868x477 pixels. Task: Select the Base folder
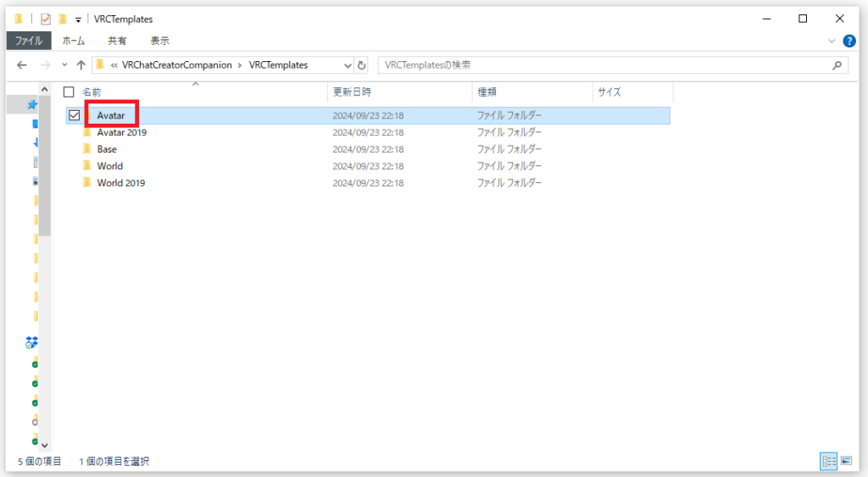coord(107,149)
